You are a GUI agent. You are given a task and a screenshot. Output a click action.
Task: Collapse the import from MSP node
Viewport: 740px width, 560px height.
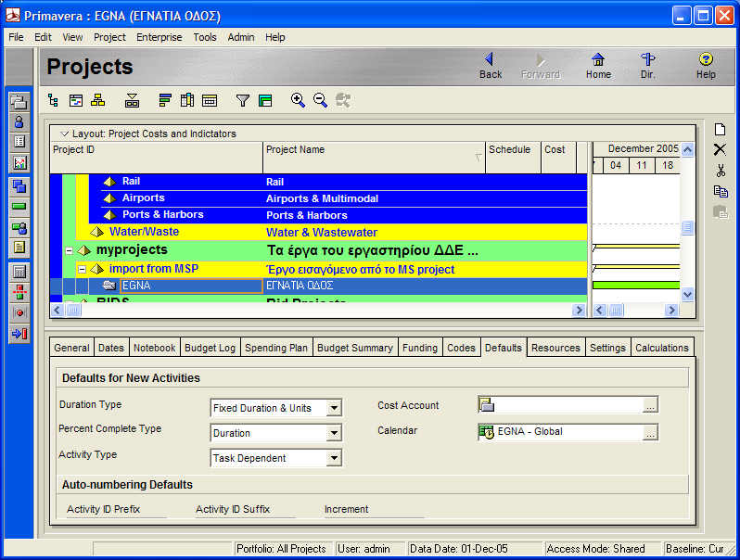[83, 270]
